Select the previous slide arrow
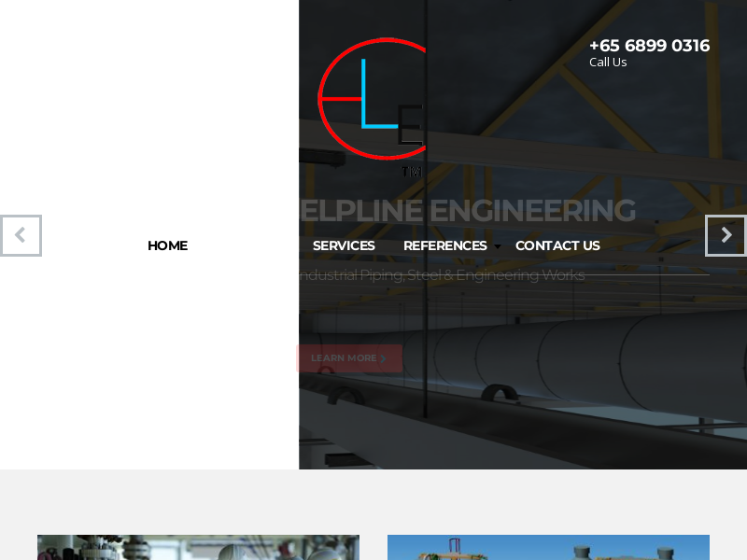Image resolution: width=747 pixels, height=560 pixels. click(x=21, y=235)
